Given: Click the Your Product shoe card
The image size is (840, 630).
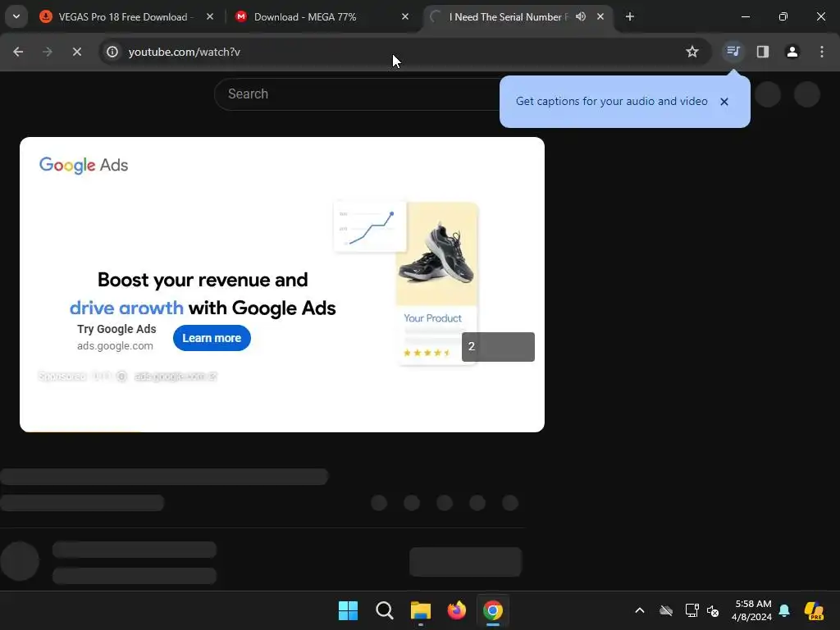Looking at the screenshot, I should [x=436, y=283].
